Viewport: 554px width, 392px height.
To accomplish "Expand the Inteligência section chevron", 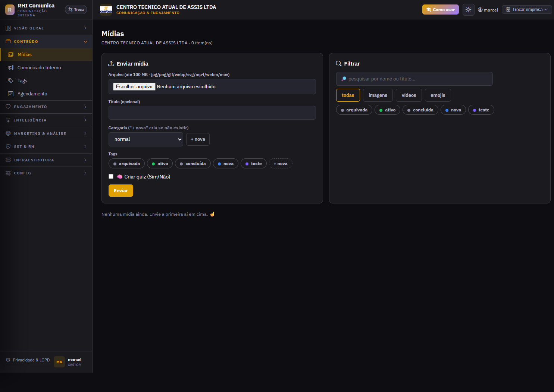I will pyautogui.click(x=85, y=120).
